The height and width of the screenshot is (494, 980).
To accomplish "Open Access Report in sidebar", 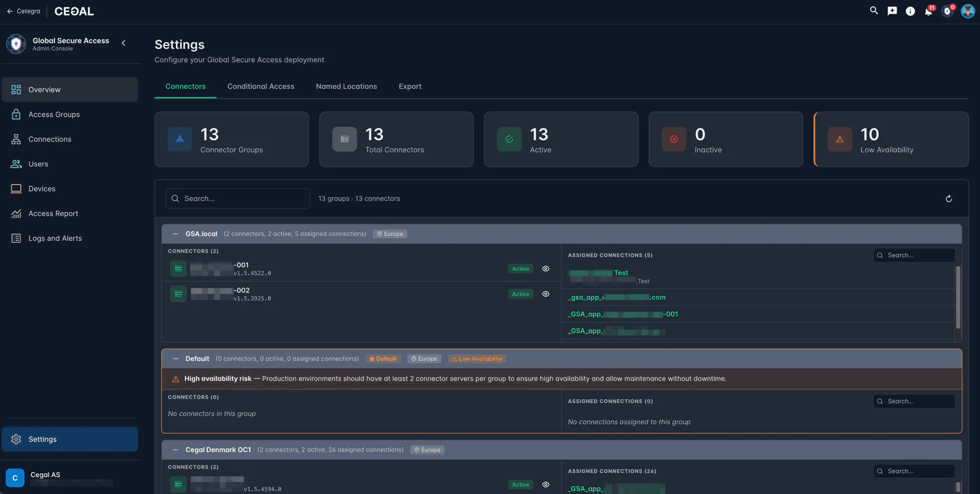I will (70, 213).
